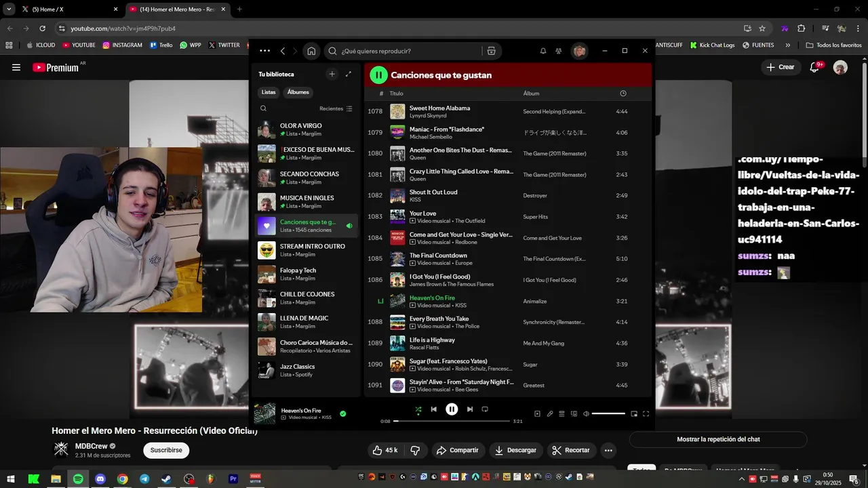Open Rascal Flatts artist link

point(424,348)
